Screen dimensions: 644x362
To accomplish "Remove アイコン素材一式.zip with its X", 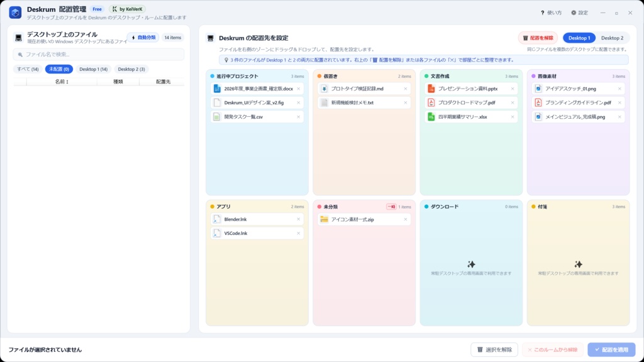I will pyautogui.click(x=406, y=219).
